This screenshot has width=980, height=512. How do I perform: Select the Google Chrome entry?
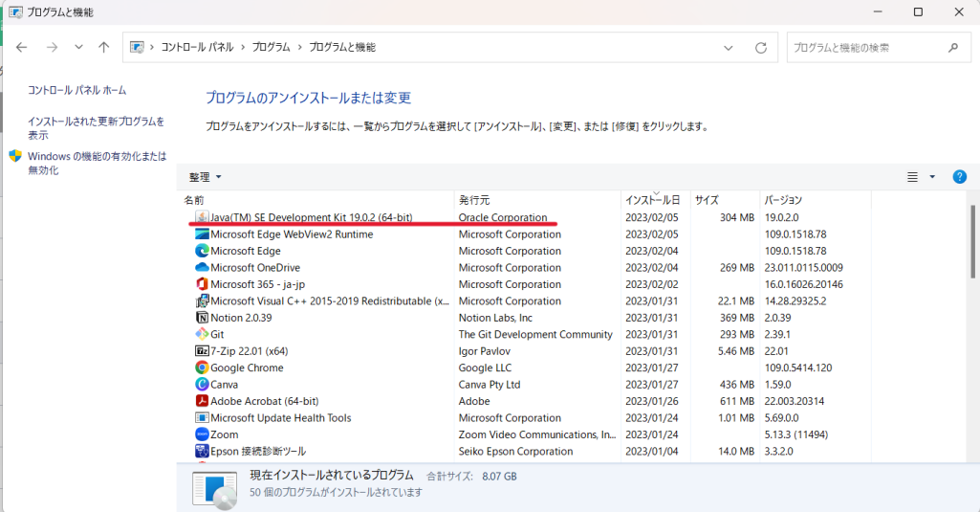[247, 367]
